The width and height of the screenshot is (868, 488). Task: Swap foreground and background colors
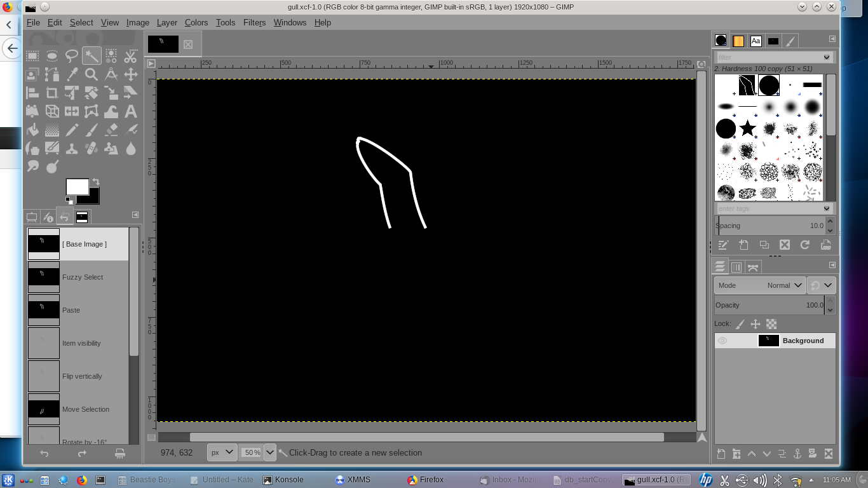95,182
